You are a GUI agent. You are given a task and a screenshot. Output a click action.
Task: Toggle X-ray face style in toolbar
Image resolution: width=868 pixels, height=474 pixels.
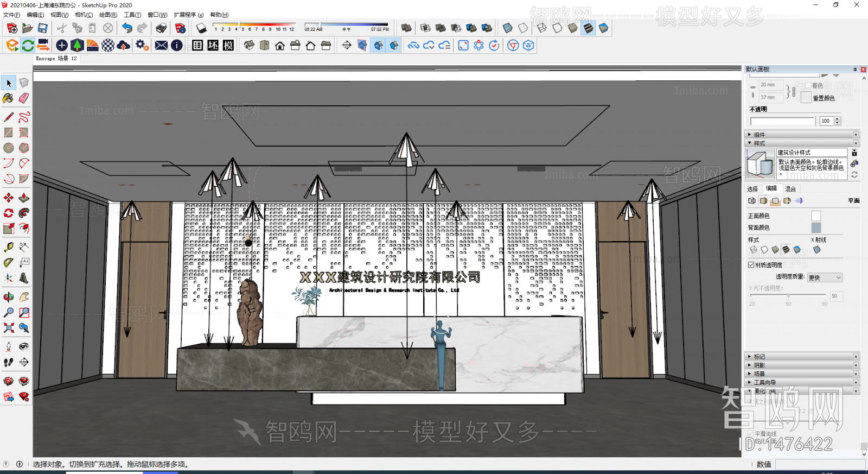(x=508, y=28)
